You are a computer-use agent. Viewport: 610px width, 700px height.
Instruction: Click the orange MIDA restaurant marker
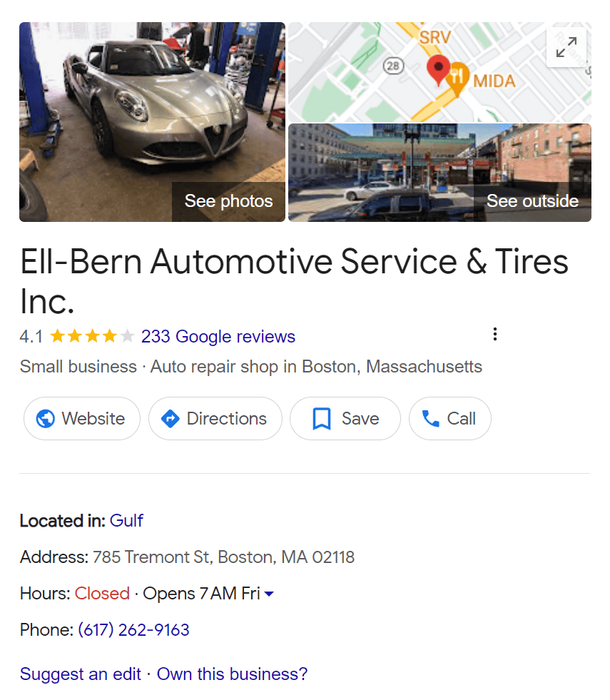coord(458,78)
